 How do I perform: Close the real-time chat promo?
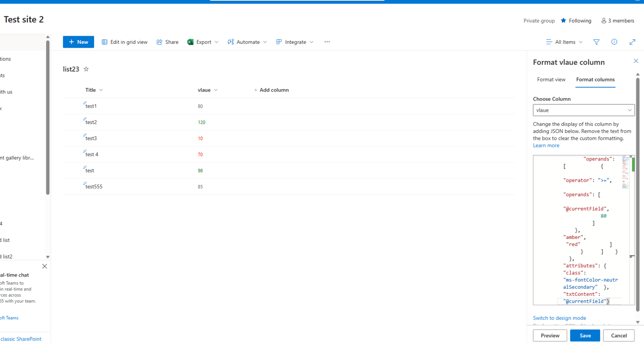point(44,266)
